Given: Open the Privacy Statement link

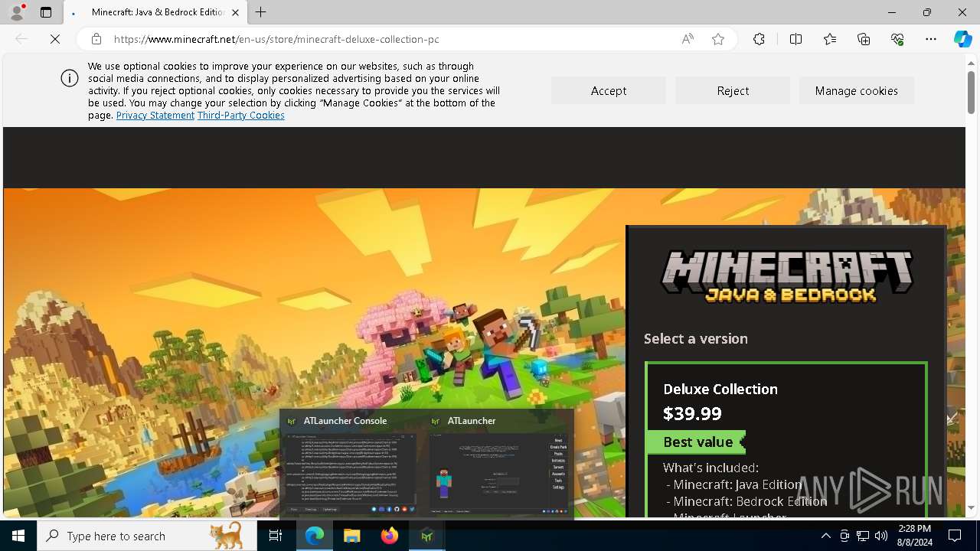Looking at the screenshot, I should coord(155,115).
